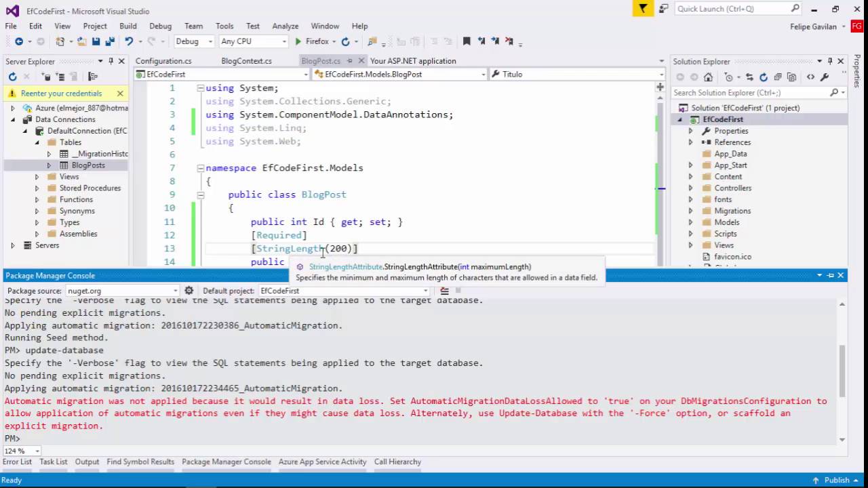This screenshot has height=488, width=868.
Task: Click Sync with Active Document icon
Action: 749,77
